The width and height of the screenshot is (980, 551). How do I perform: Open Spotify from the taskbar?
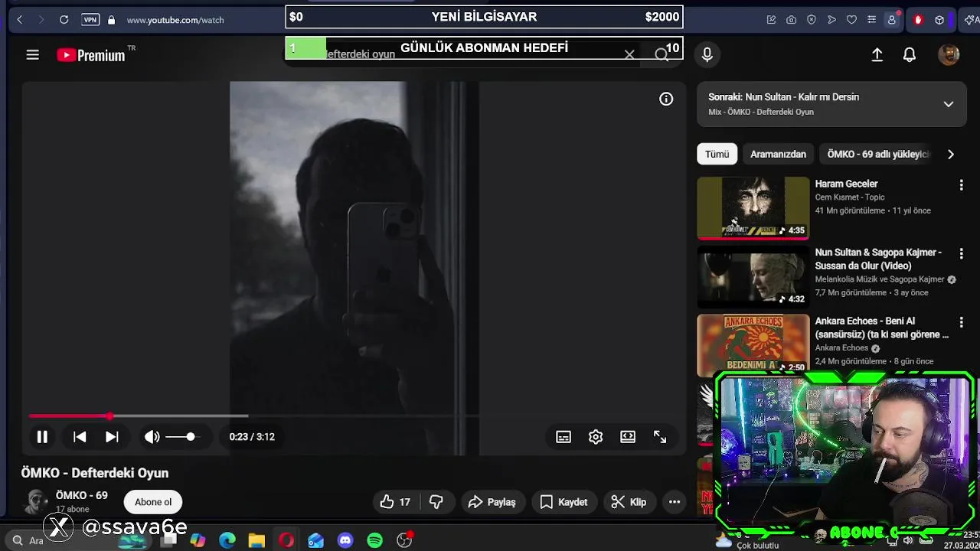click(x=374, y=540)
